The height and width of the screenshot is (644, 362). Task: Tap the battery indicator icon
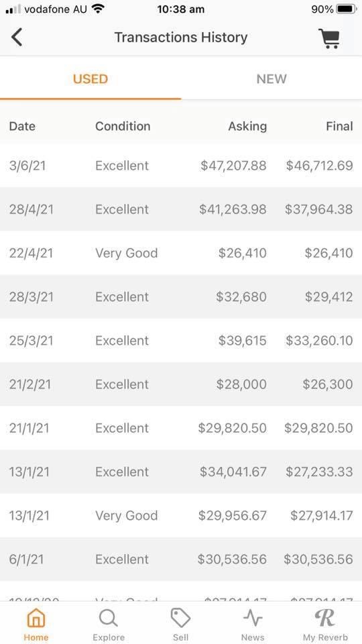[347, 9]
